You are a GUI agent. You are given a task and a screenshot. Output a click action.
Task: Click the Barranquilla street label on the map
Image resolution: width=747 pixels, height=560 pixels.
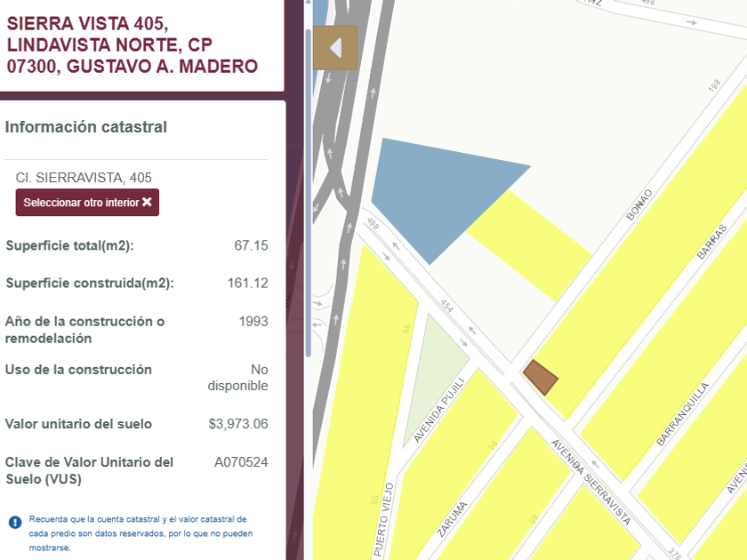coord(682,414)
